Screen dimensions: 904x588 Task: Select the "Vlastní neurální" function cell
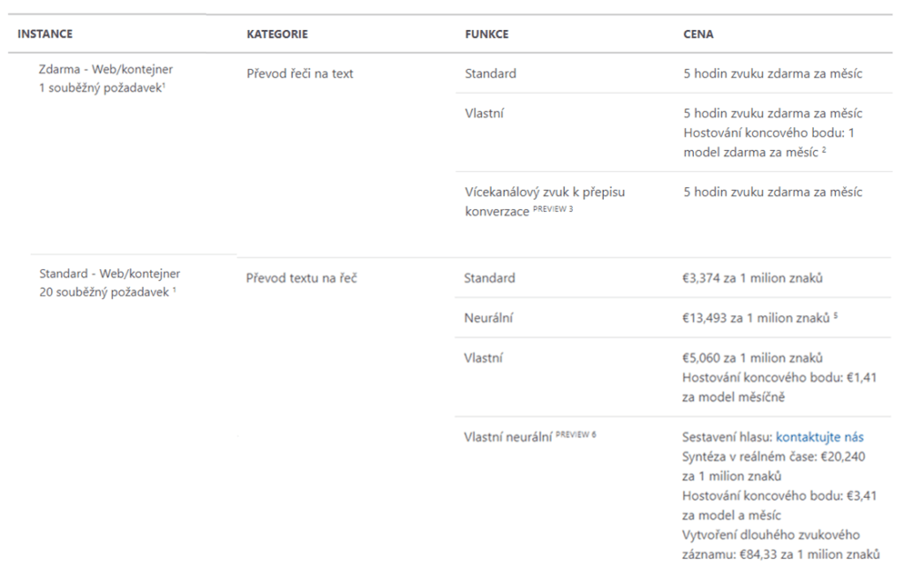coord(508,436)
